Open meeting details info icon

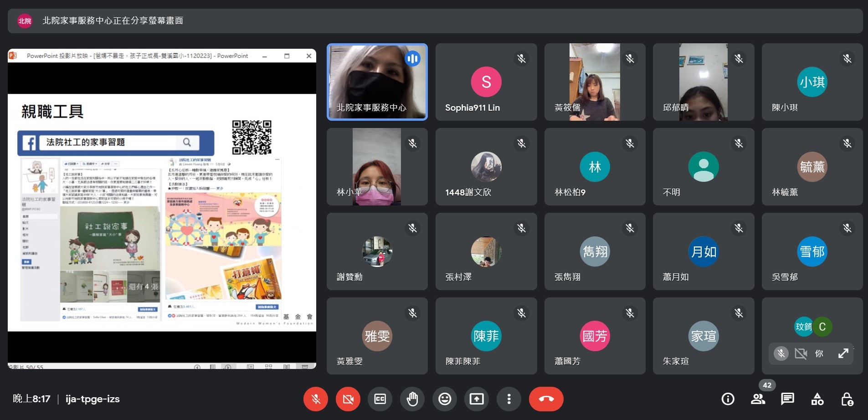(x=728, y=399)
